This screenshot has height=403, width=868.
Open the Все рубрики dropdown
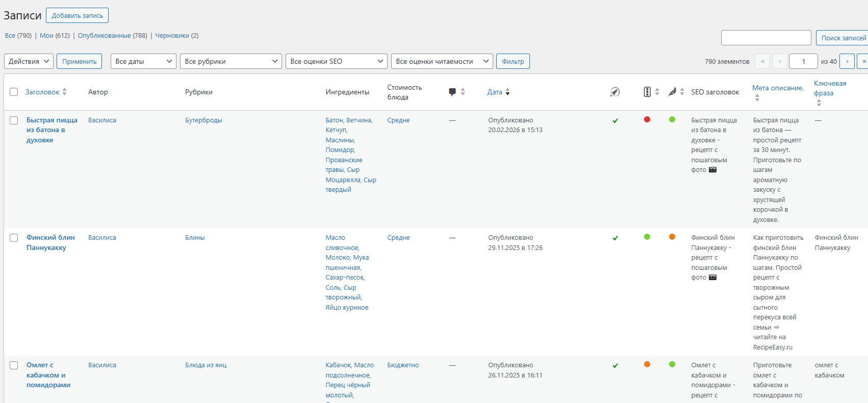(231, 61)
